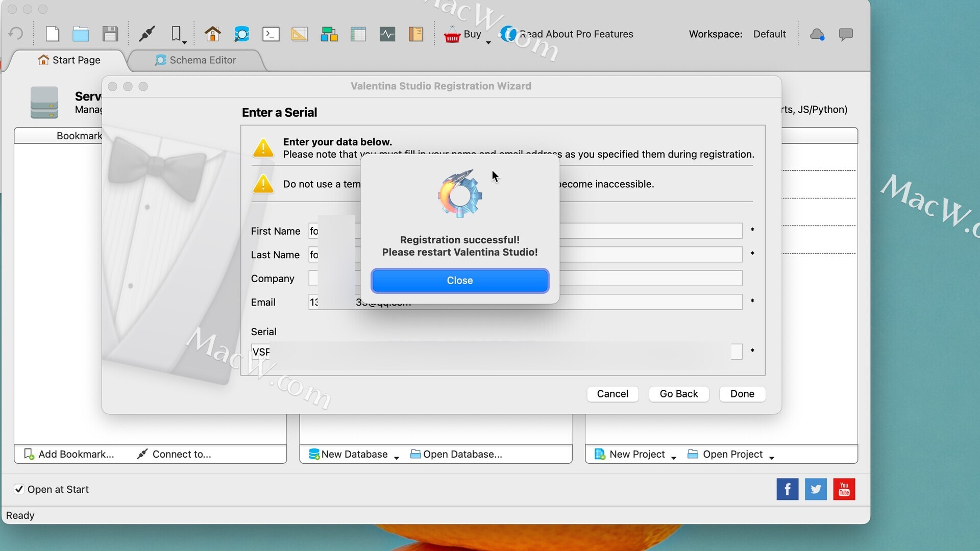Open the activity monitor graph icon
Viewport: 980px width, 551px height.
pyautogui.click(x=387, y=34)
